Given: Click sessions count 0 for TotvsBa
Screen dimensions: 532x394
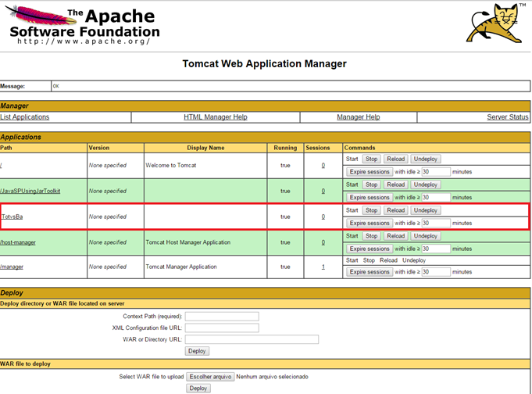Looking at the screenshot, I should (323, 217).
